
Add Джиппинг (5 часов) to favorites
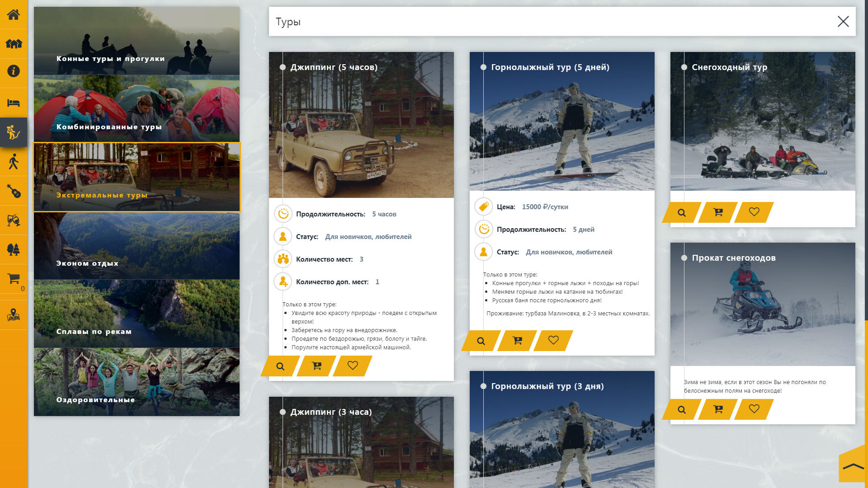tap(353, 366)
